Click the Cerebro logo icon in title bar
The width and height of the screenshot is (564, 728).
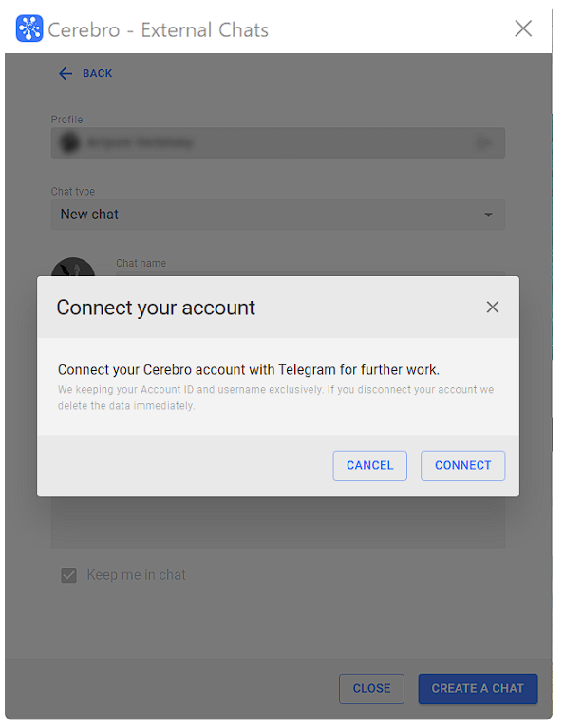[x=29, y=28]
